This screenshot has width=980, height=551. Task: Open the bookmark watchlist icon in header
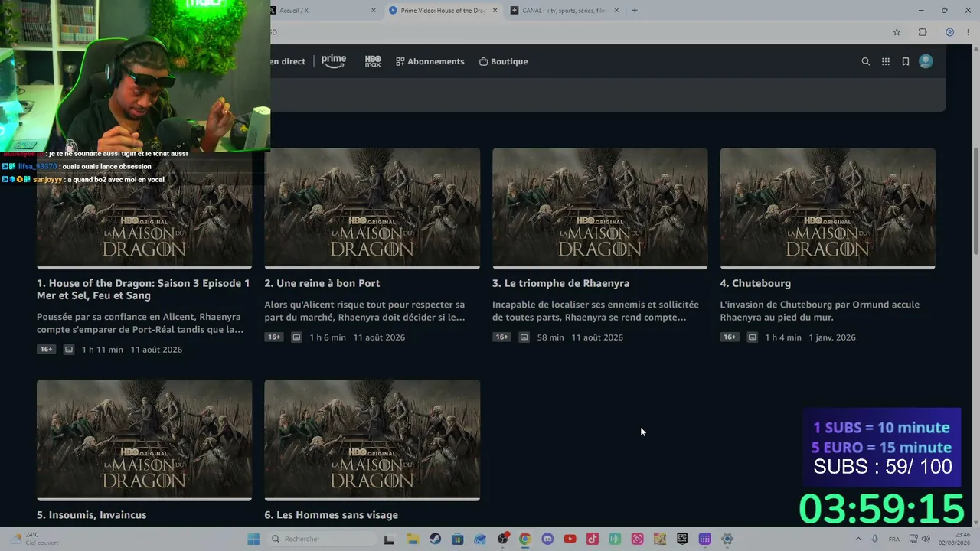click(x=906, y=62)
